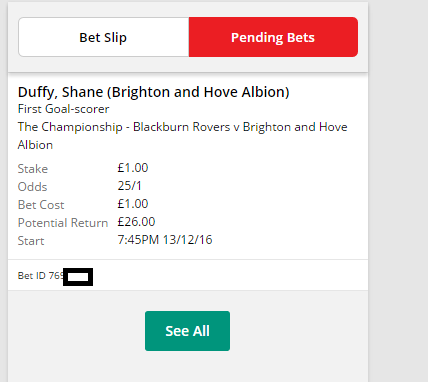
Task: Open the Pending Bets tab
Action: click(x=273, y=37)
